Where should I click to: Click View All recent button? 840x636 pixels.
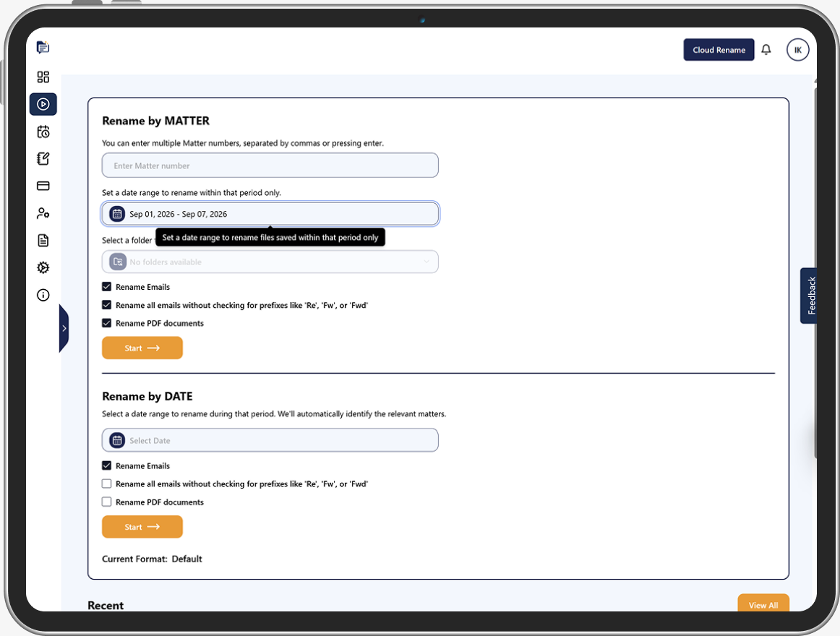click(x=763, y=603)
